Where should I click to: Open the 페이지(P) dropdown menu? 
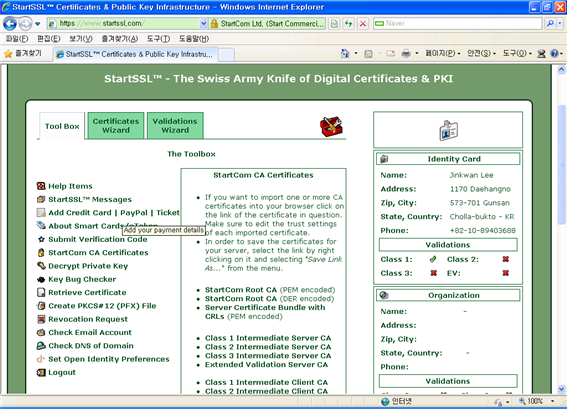[443, 54]
